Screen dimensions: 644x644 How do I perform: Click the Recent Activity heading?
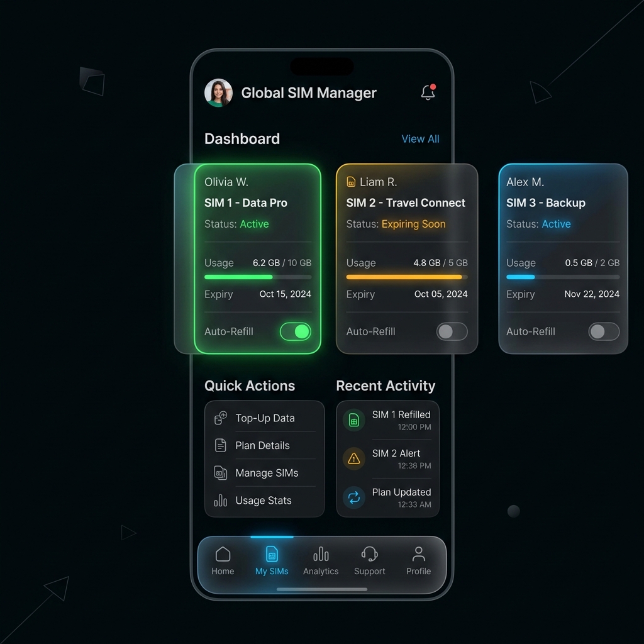386,386
